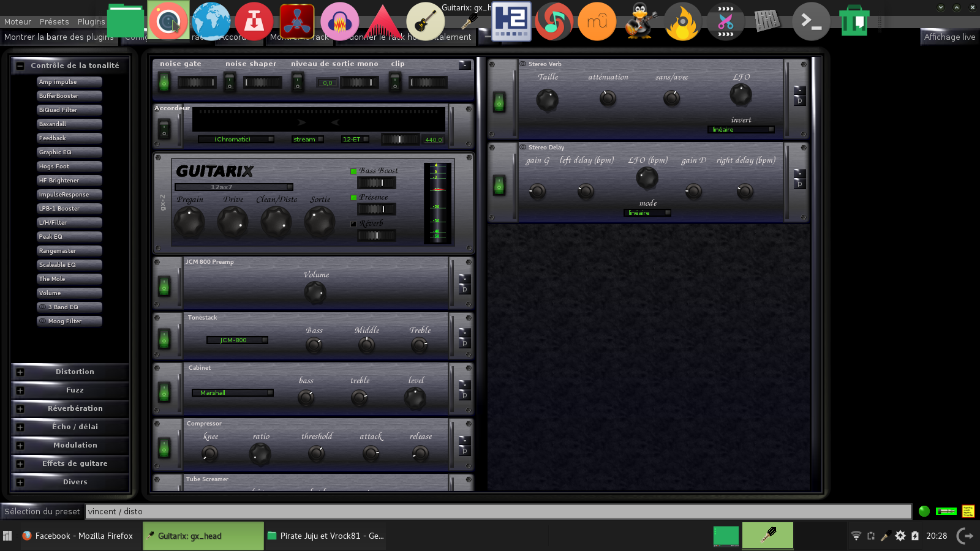Switch to Pirate Juju et Vrock81 taskbar window
This screenshot has height=551, width=980.
(x=326, y=536)
